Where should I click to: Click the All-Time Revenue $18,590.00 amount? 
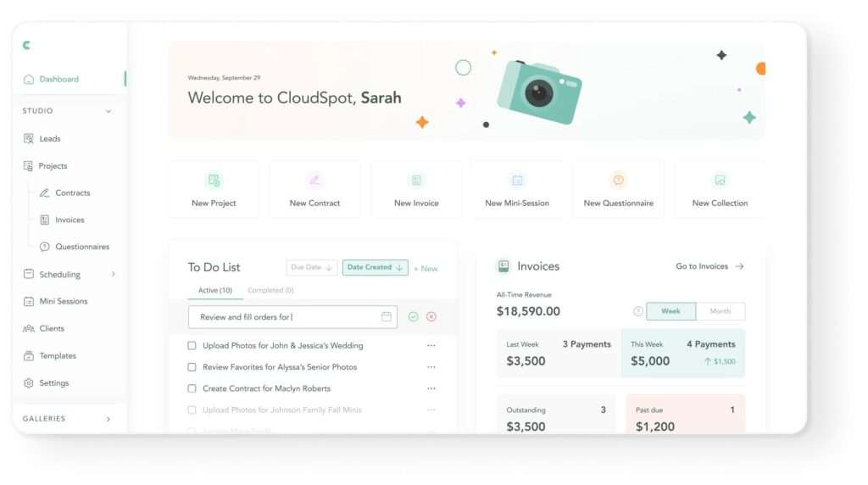[x=528, y=311]
